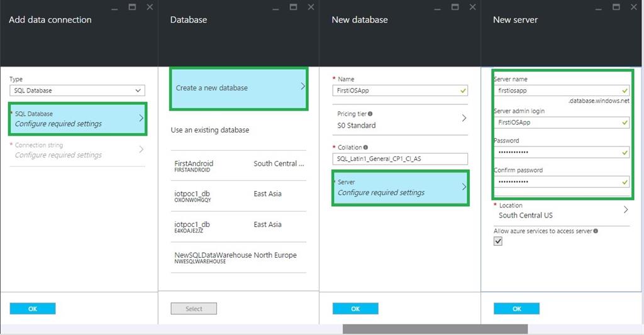The width and height of the screenshot is (644, 335).
Task: Click OK button in New server blade
Action: 516,309
